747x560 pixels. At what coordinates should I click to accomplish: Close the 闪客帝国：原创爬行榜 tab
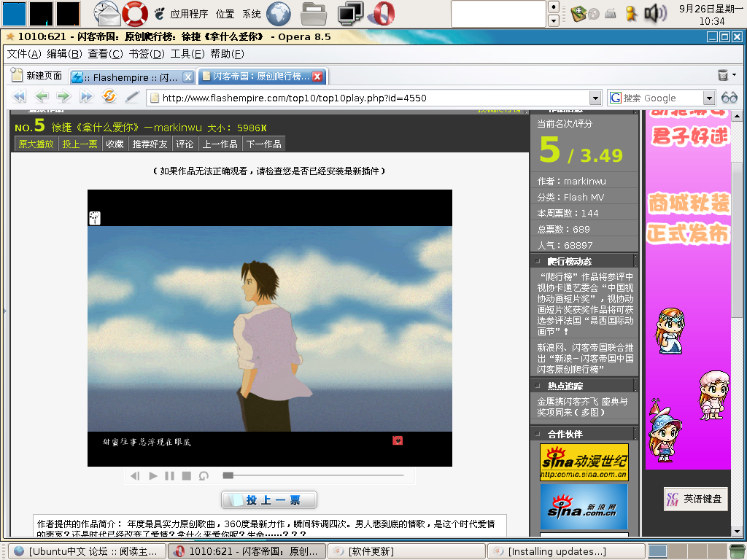click(x=318, y=76)
